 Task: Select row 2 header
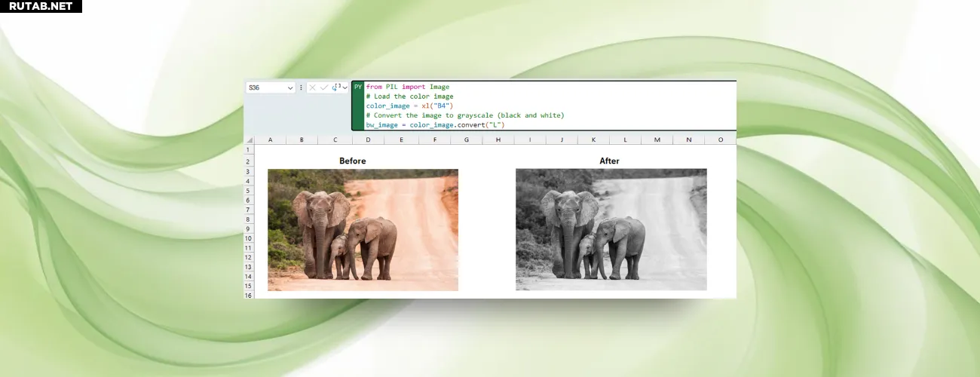pos(249,161)
